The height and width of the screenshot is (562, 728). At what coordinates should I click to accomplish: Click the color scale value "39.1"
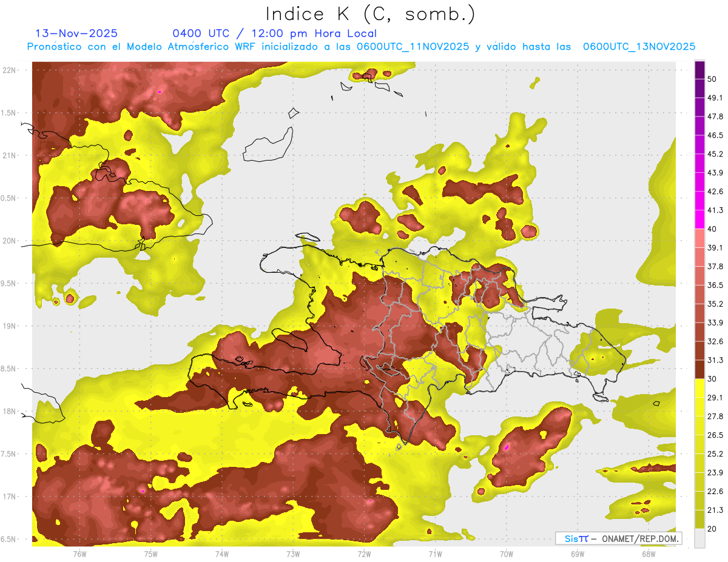click(716, 247)
